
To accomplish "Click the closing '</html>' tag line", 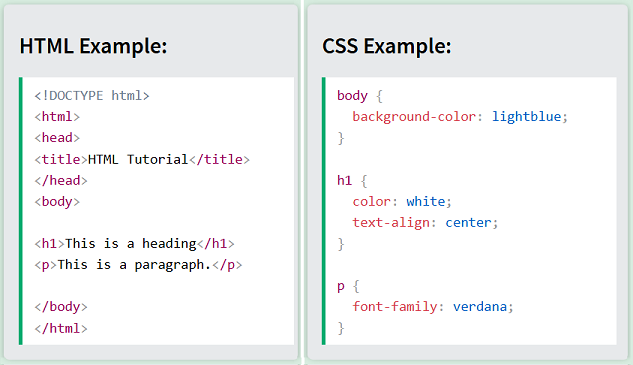I will [61, 328].
